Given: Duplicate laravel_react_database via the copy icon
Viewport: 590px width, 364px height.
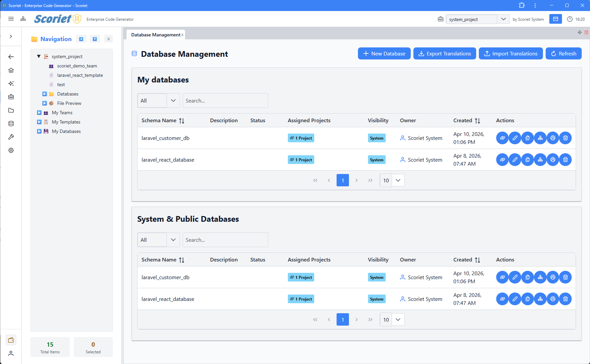Looking at the screenshot, I should tap(528, 160).
